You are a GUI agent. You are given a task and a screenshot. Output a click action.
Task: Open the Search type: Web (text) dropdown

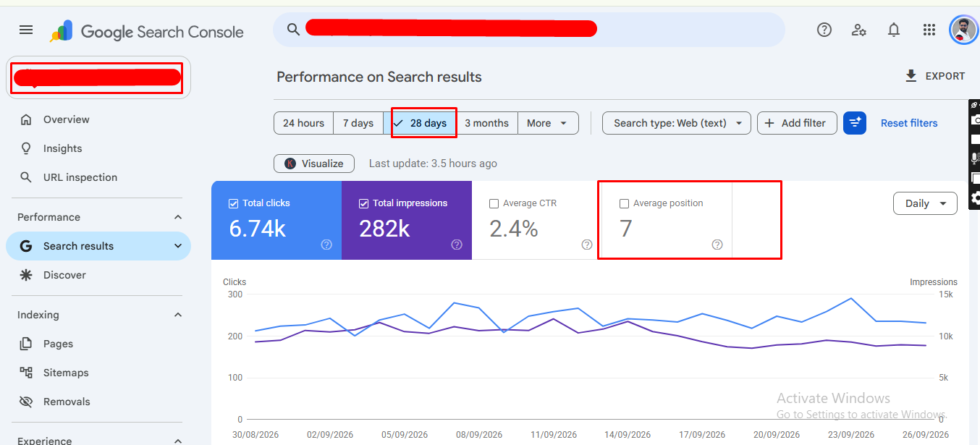pyautogui.click(x=677, y=123)
